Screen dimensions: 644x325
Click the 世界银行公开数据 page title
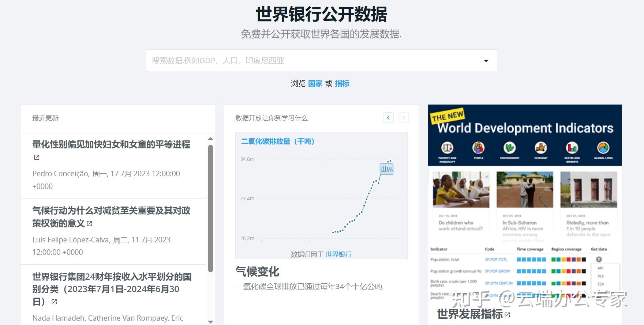point(321,15)
